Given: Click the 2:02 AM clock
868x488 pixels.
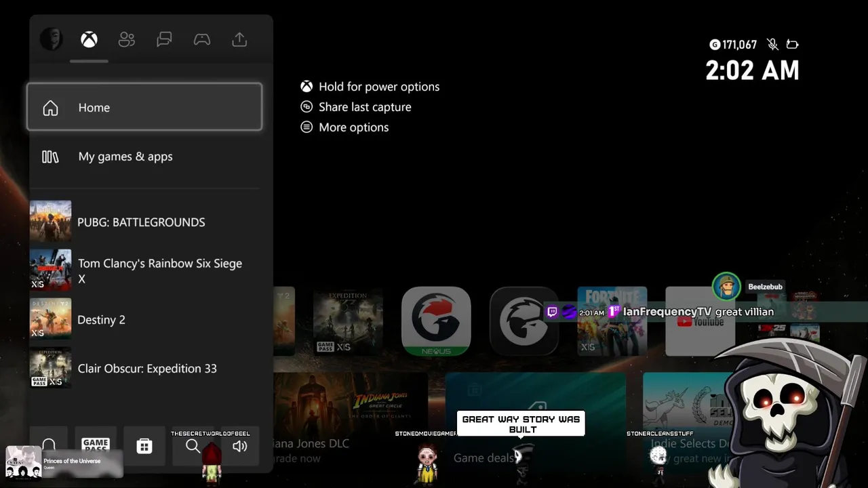Looking at the screenshot, I should coord(753,70).
